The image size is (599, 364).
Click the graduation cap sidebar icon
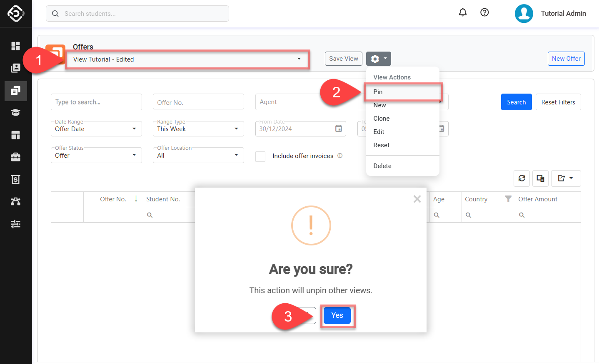pyautogui.click(x=15, y=113)
